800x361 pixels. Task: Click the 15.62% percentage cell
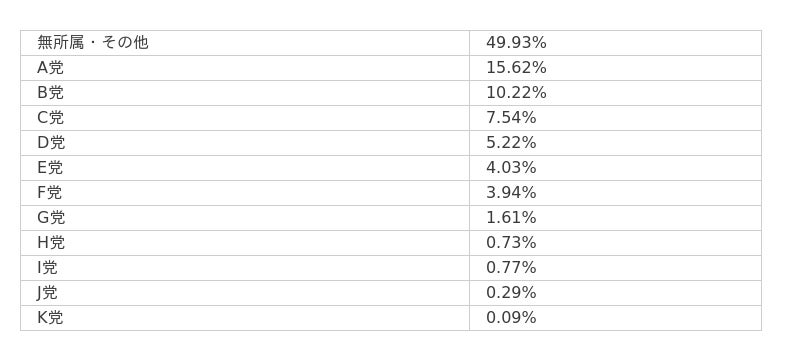click(615, 68)
